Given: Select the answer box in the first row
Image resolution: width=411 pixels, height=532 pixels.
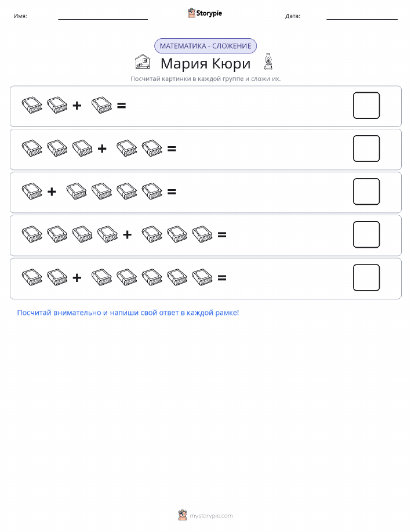Looking at the screenshot, I should [x=366, y=106].
